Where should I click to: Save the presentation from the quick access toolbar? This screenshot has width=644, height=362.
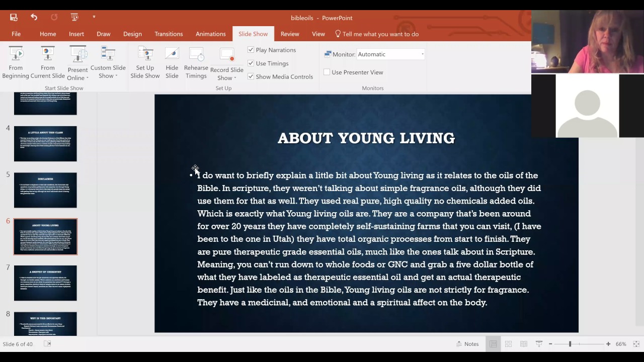14,17
